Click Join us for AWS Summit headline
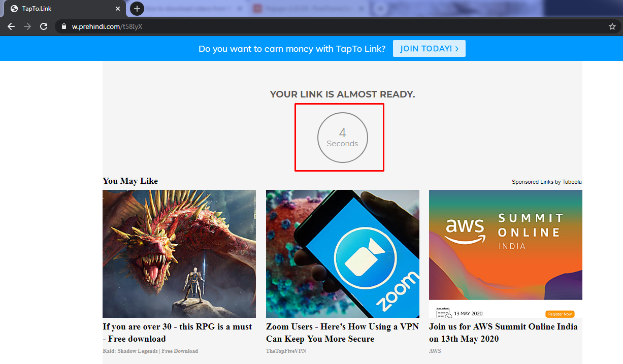The width and height of the screenshot is (623, 364). coord(503,333)
